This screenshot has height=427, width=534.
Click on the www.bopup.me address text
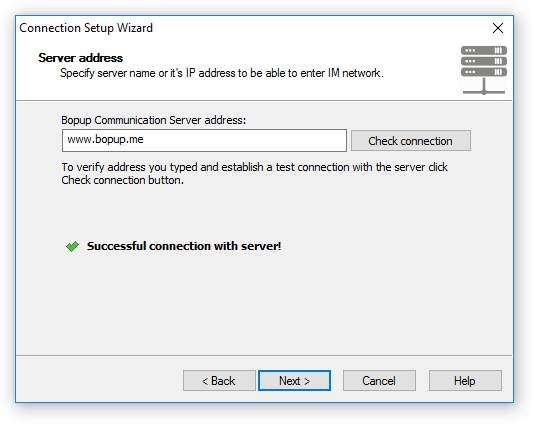(x=105, y=139)
